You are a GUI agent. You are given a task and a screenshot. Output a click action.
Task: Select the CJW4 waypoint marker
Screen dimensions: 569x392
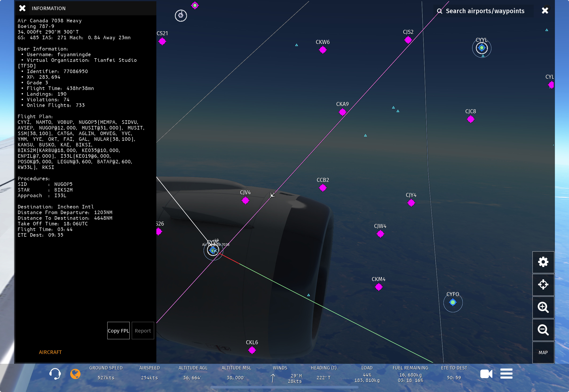pyautogui.click(x=380, y=234)
